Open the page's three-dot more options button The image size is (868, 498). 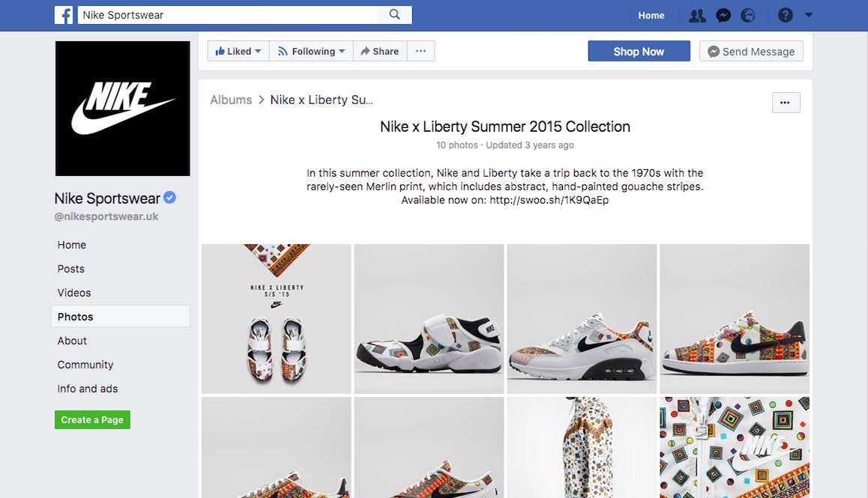tap(421, 52)
